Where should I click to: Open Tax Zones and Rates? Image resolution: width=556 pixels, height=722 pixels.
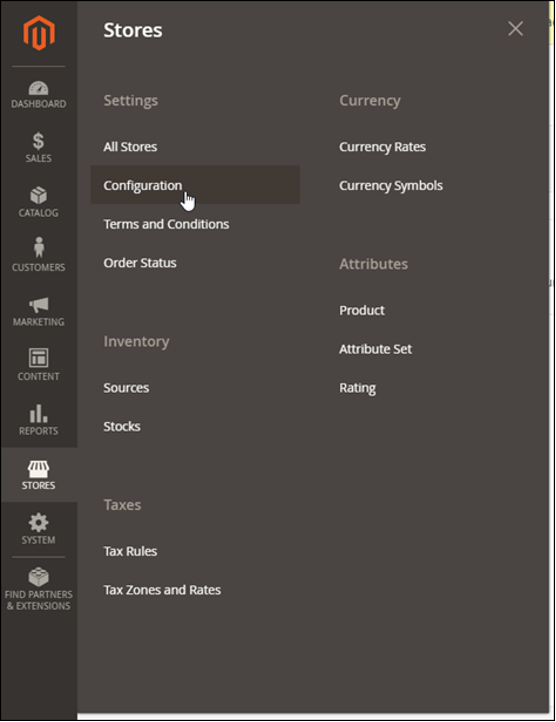point(162,589)
